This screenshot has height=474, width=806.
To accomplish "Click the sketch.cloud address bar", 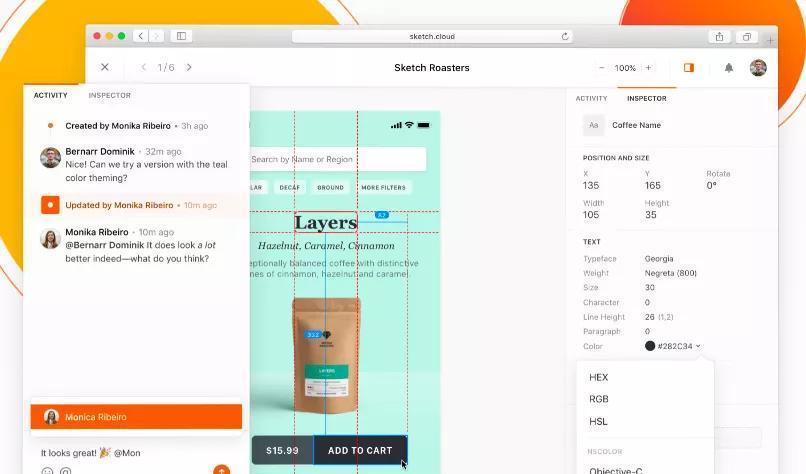I will click(432, 37).
